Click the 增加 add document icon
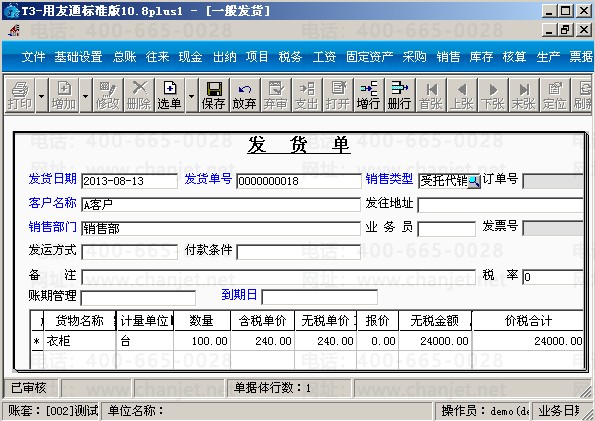The height and width of the screenshot is (421, 595). tap(64, 95)
